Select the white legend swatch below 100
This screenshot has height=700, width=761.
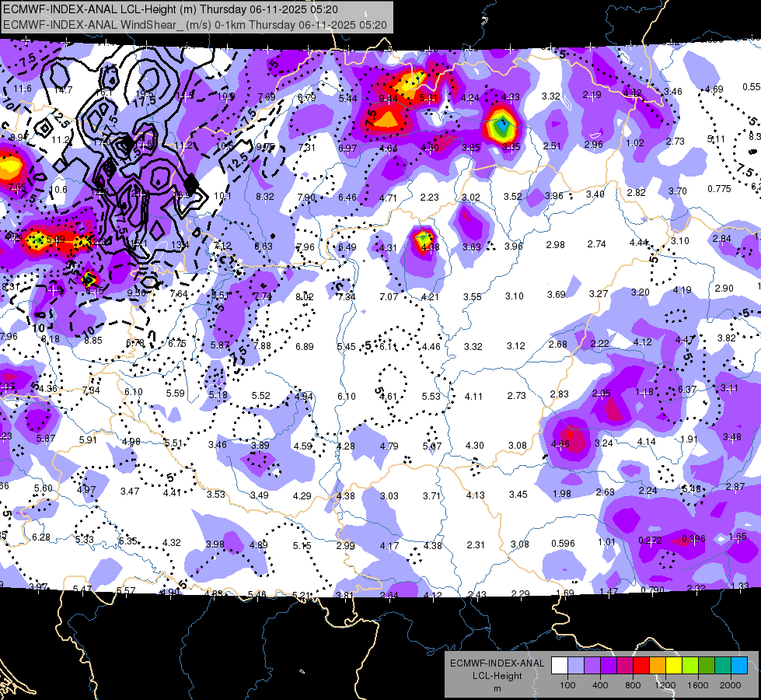[x=559, y=666]
